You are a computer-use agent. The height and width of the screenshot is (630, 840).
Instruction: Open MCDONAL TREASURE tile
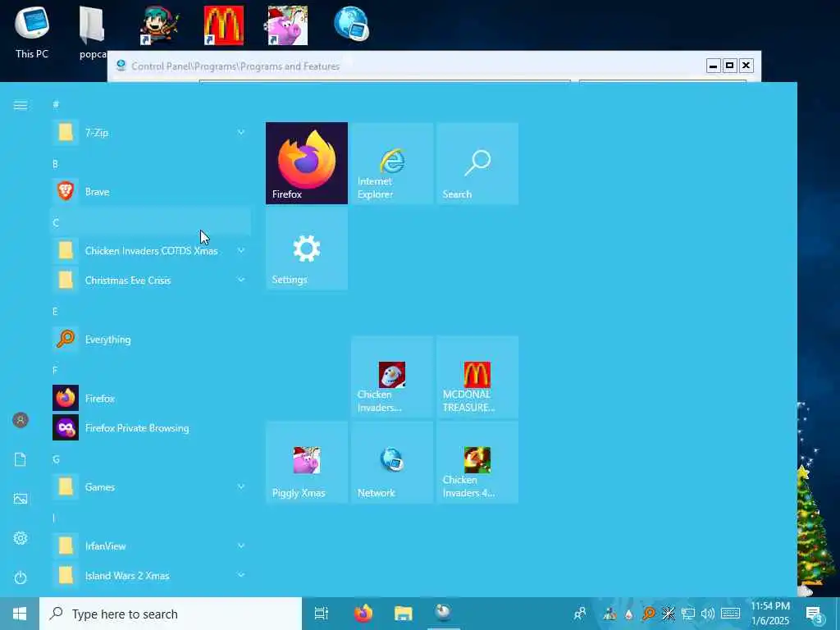[477, 377]
